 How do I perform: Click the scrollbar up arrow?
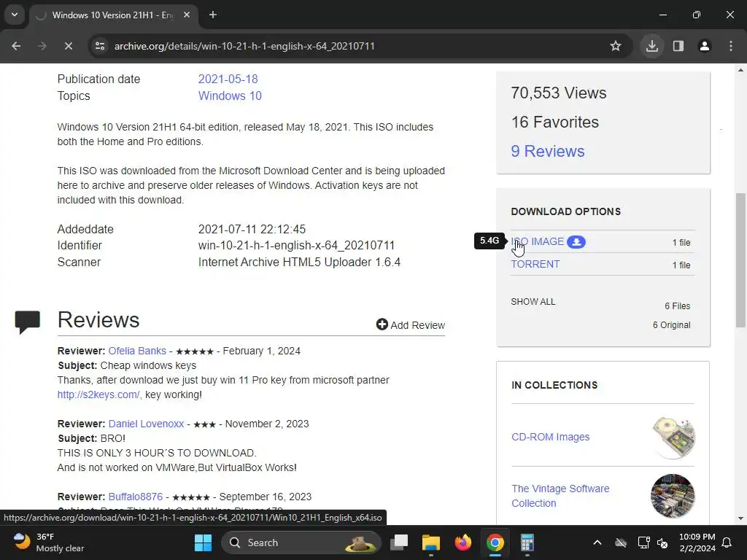pyautogui.click(x=740, y=70)
